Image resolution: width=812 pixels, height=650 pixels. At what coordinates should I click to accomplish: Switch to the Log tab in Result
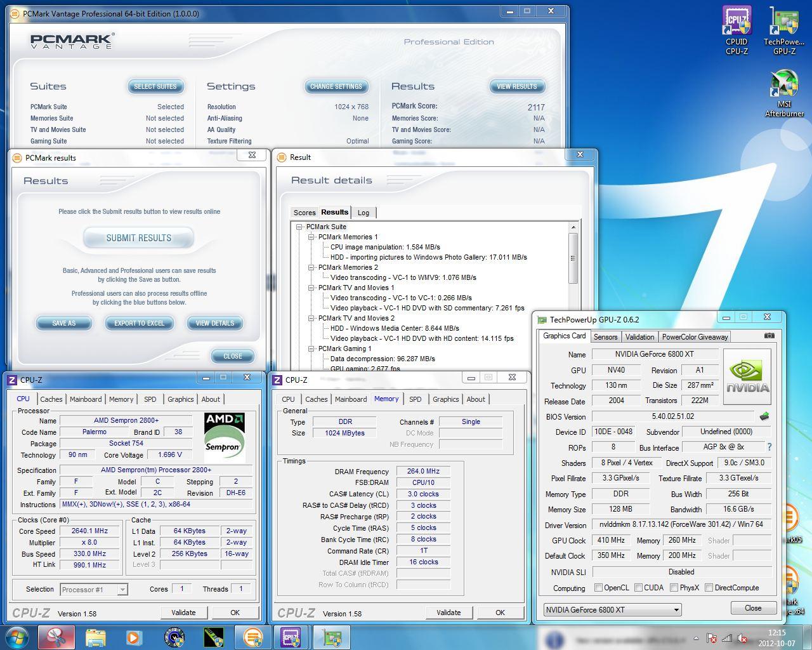click(x=363, y=213)
